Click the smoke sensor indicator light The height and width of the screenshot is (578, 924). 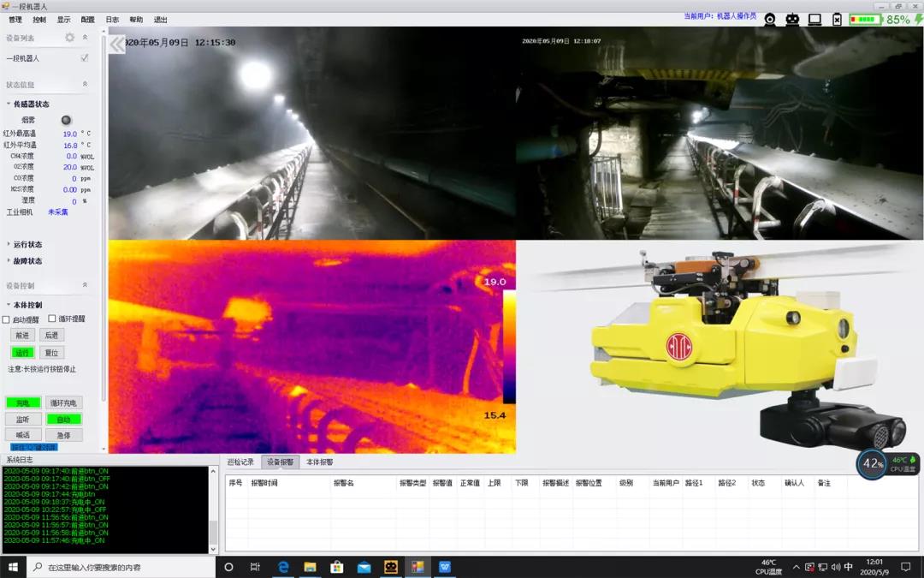click(66, 120)
